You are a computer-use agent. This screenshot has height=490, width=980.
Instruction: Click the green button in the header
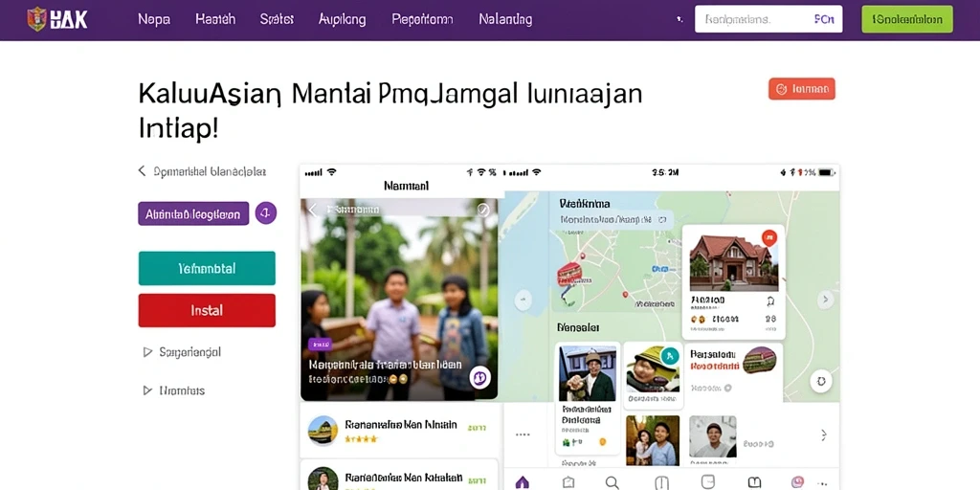point(907,19)
